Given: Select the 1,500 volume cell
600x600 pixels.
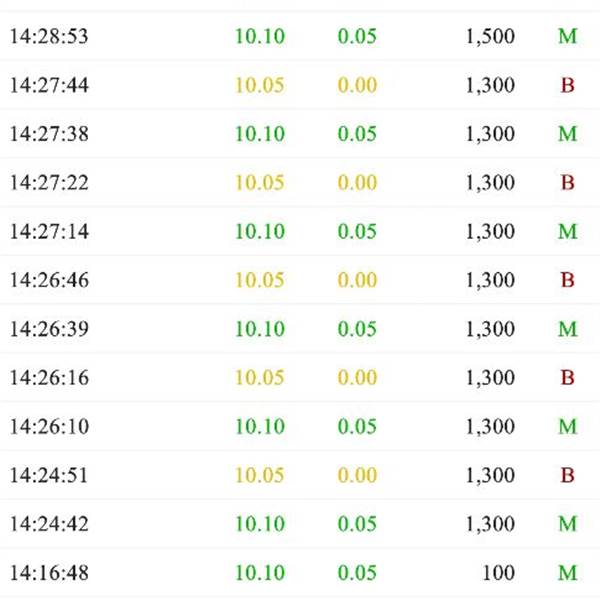Looking at the screenshot, I should [x=490, y=37].
